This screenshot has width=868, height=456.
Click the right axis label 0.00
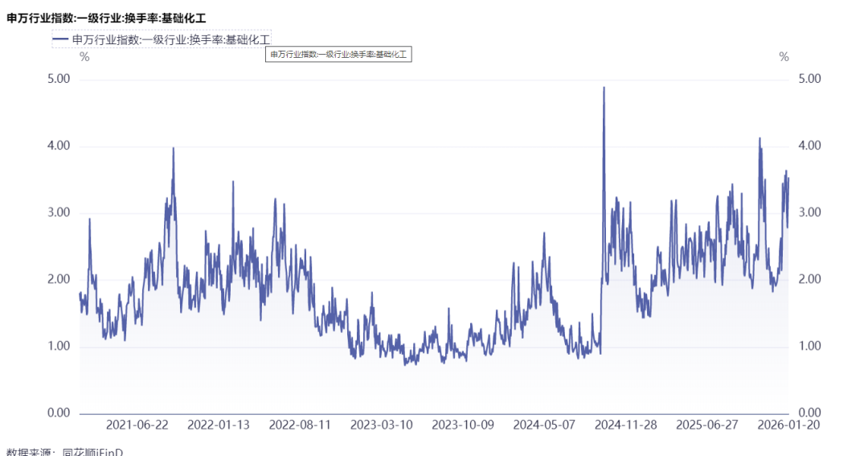coord(809,413)
